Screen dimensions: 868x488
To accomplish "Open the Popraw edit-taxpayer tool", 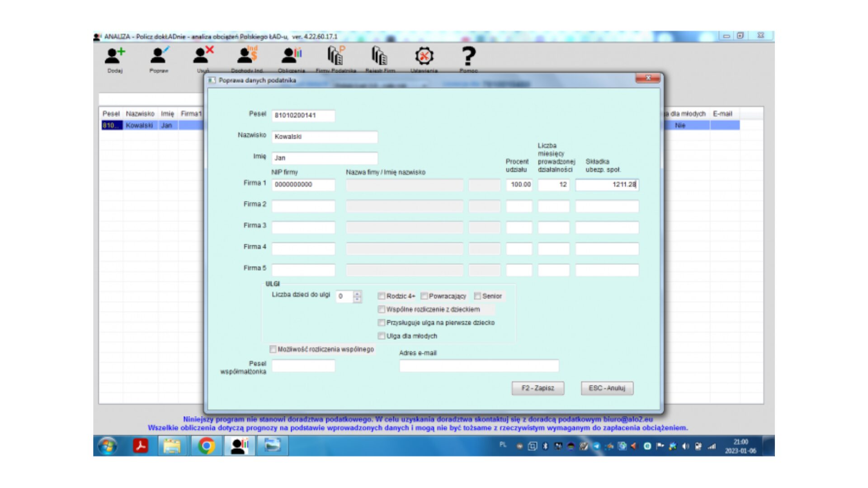I will click(x=159, y=56).
